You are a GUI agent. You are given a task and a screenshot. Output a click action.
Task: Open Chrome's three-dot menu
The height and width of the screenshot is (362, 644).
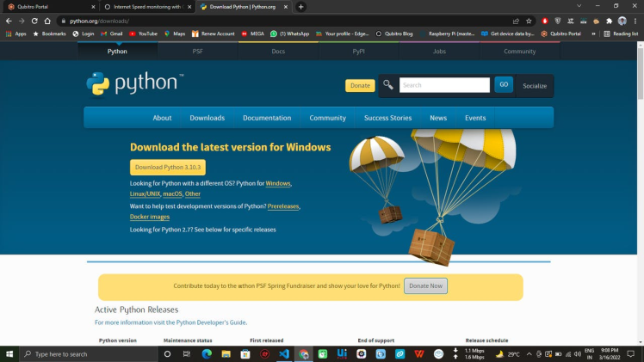635,21
